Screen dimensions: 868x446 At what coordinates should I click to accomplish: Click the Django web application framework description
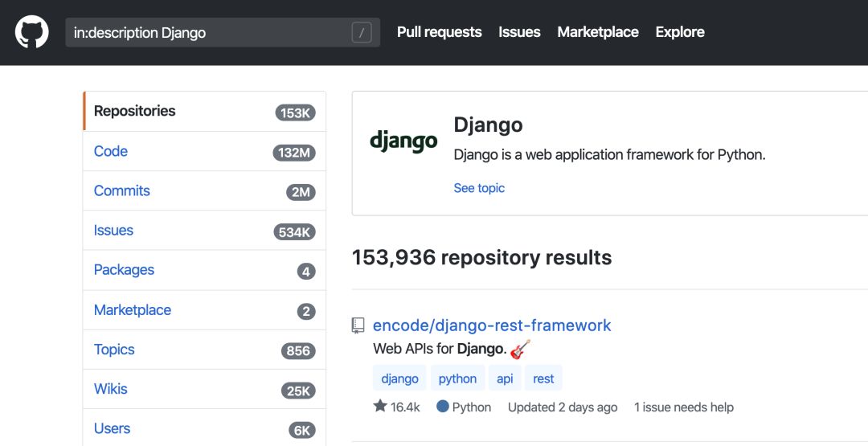(609, 155)
